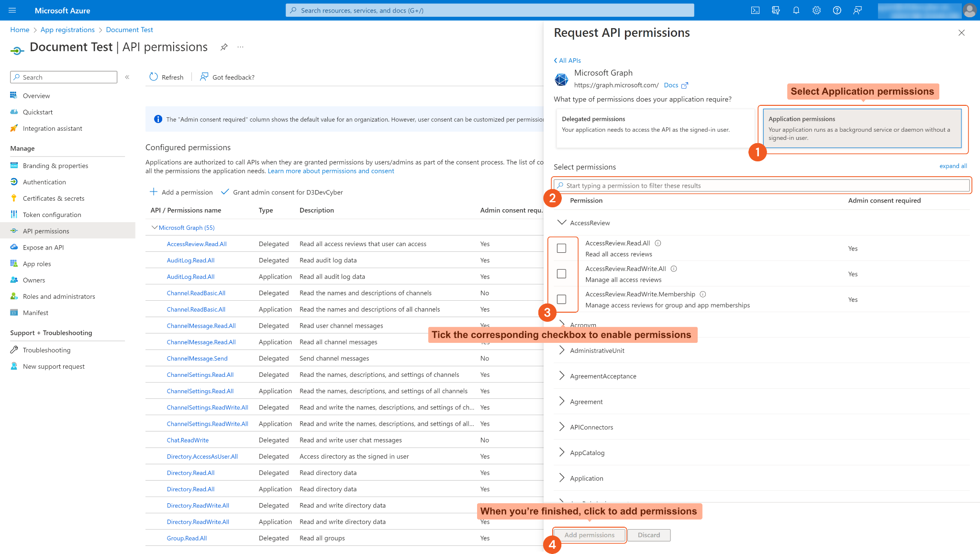The image size is (980, 554).
Task: Go back via All APIs link
Action: point(568,60)
